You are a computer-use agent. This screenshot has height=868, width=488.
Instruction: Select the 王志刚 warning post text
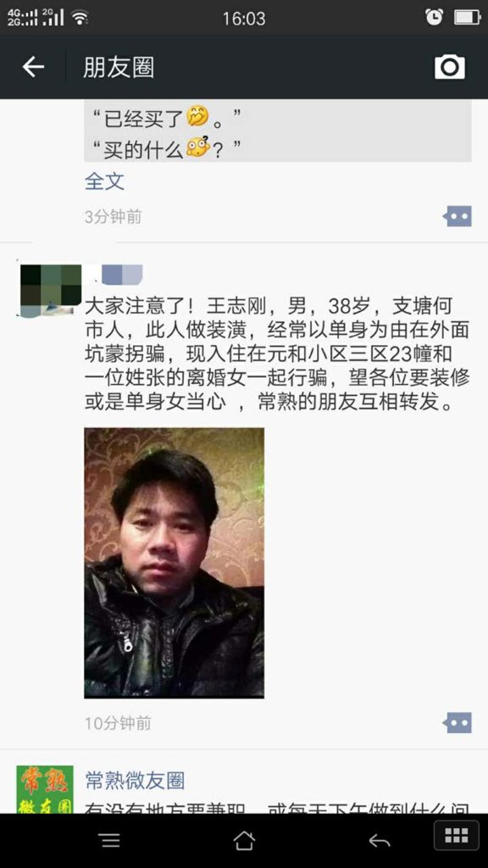point(277,353)
